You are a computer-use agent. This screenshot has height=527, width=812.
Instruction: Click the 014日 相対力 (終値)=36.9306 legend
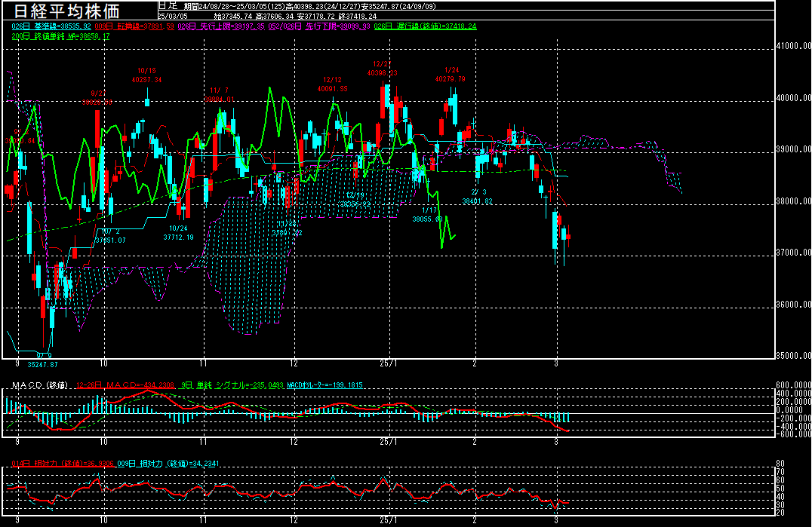coord(63,464)
